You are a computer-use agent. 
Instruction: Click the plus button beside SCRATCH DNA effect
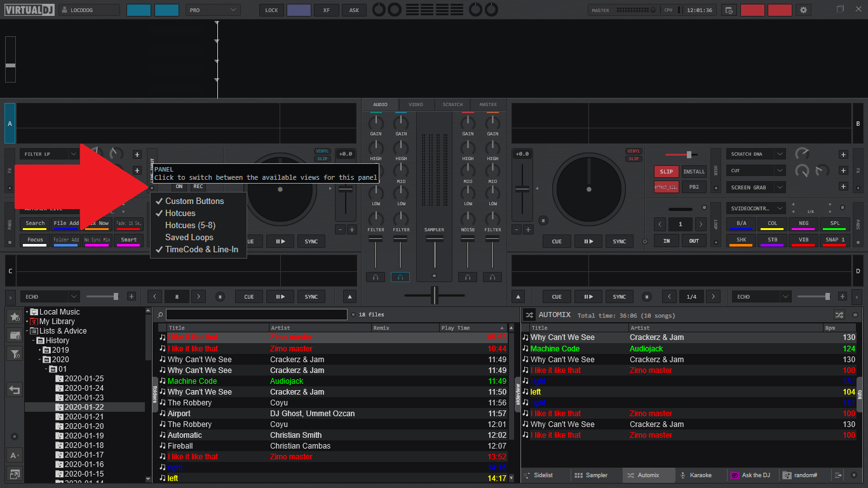[x=843, y=154]
